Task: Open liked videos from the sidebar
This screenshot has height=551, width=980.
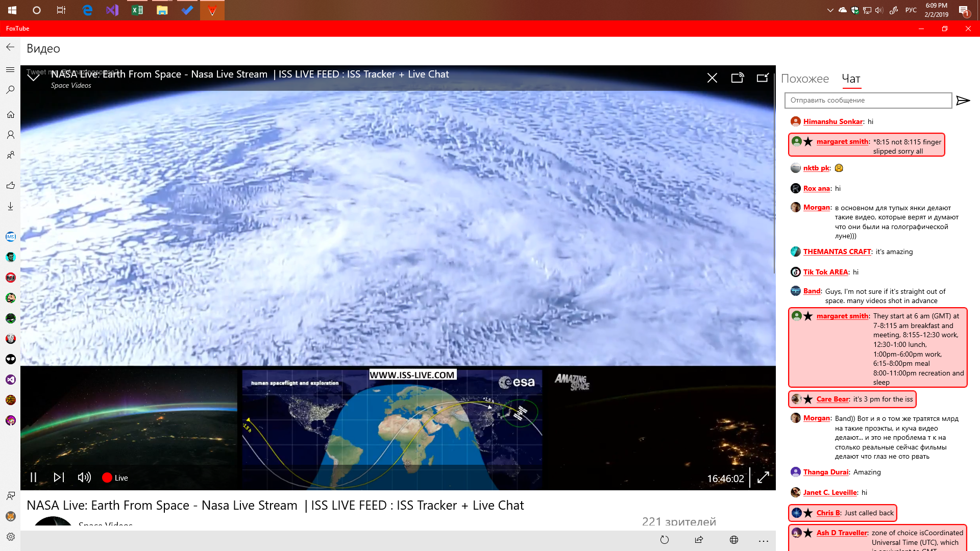Action: [10, 185]
